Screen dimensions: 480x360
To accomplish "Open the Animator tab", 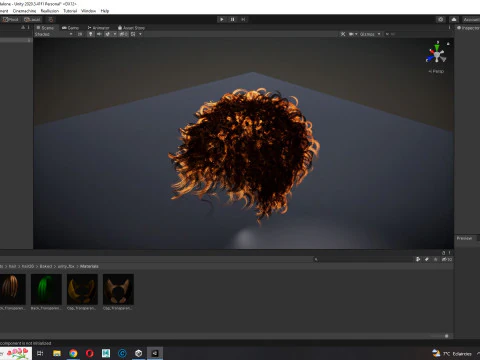I will pyautogui.click(x=98, y=28).
